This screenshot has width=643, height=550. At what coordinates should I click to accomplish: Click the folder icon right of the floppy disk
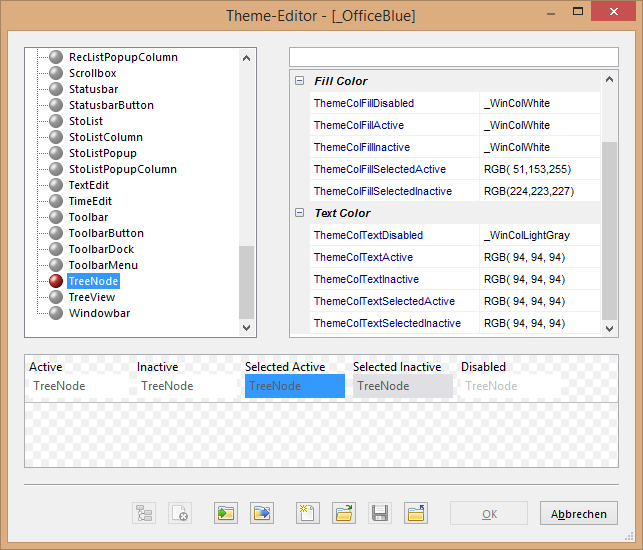pyautogui.click(x=416, y=513)
